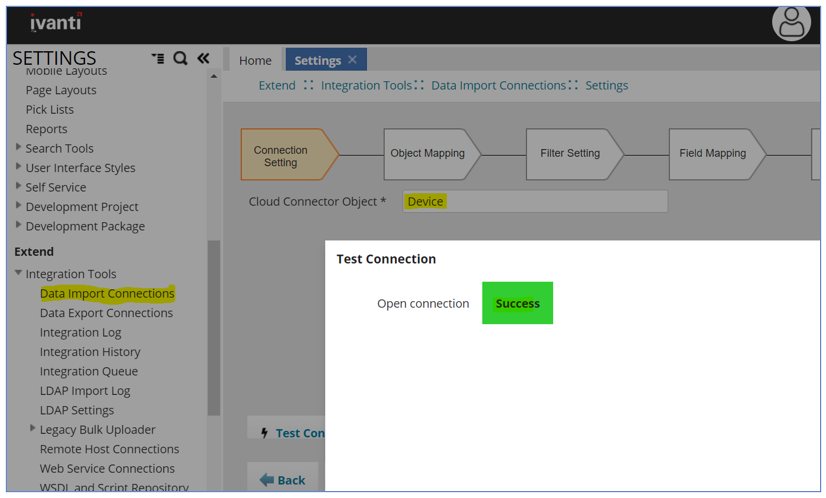The width and height of the screenshot is (826, 498).
Task: Select the Object Mapping wizard step
Action: coord(427,154)
